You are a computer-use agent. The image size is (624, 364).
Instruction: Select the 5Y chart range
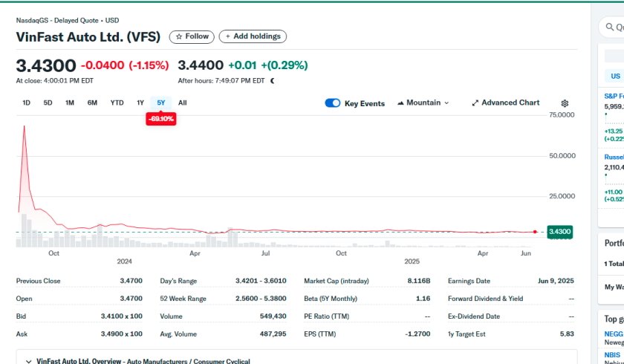click(x=160, y=103)
